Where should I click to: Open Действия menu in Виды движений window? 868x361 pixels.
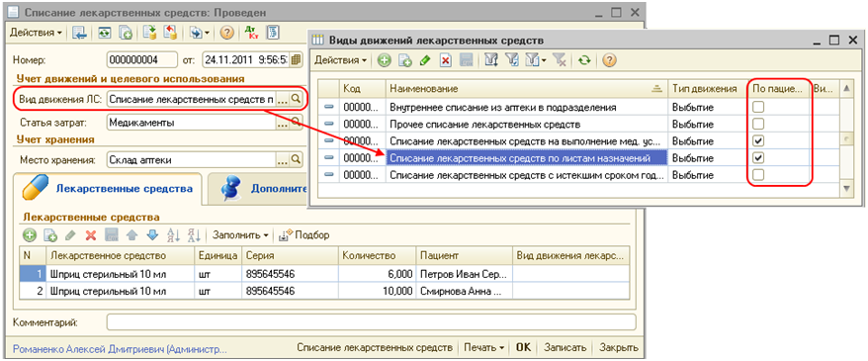[340, 60]
